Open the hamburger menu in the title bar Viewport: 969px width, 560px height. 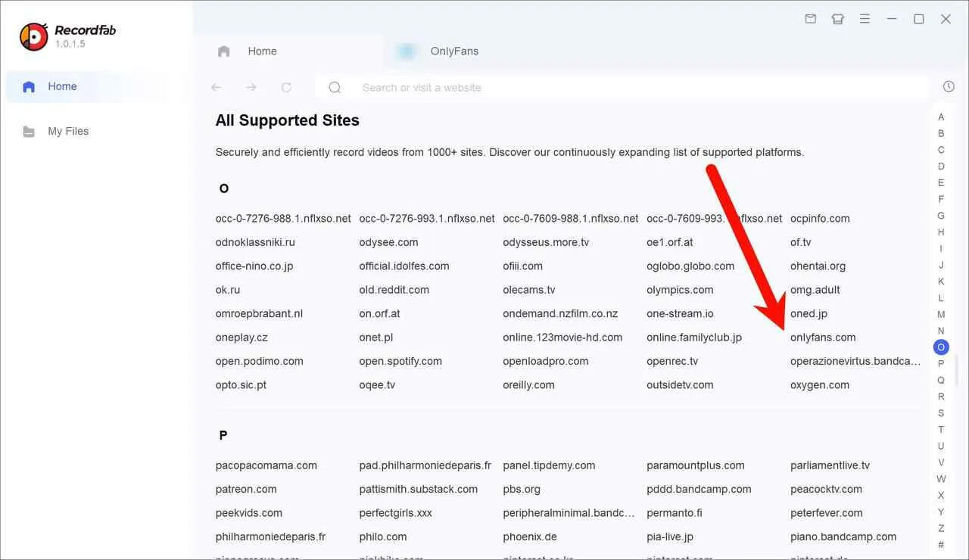(865, 18)
